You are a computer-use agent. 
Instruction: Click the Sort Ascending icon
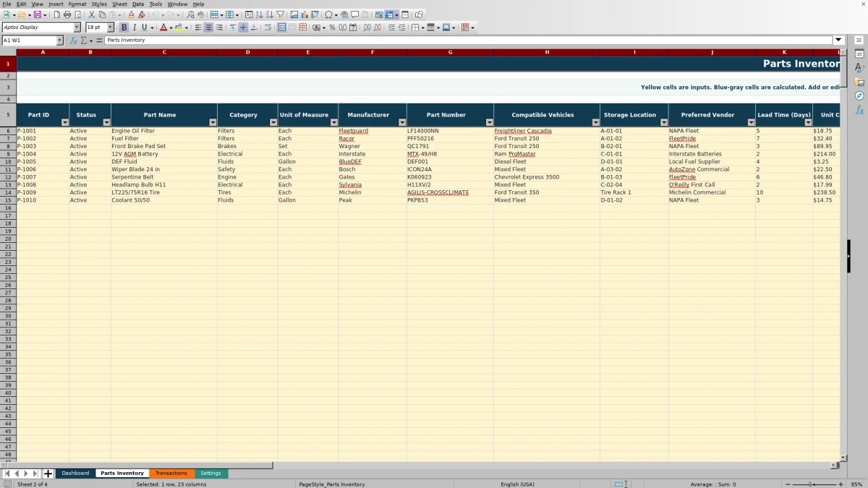click(259, 14)
